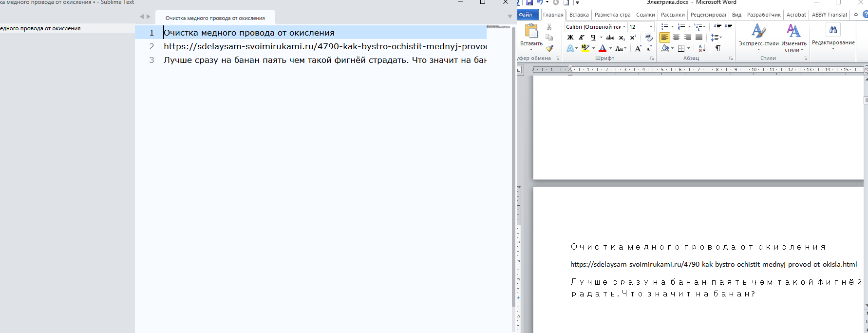Image resolution: width=868 pixels, height=333 pixels.
Task: Click the Find binoculars icon under Редактирование
Action: tap(833, 30)
